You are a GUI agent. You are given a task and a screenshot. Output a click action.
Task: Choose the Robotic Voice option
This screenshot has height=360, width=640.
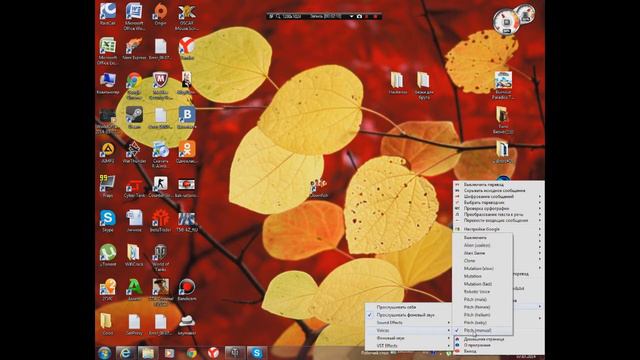tap(482, 291)
